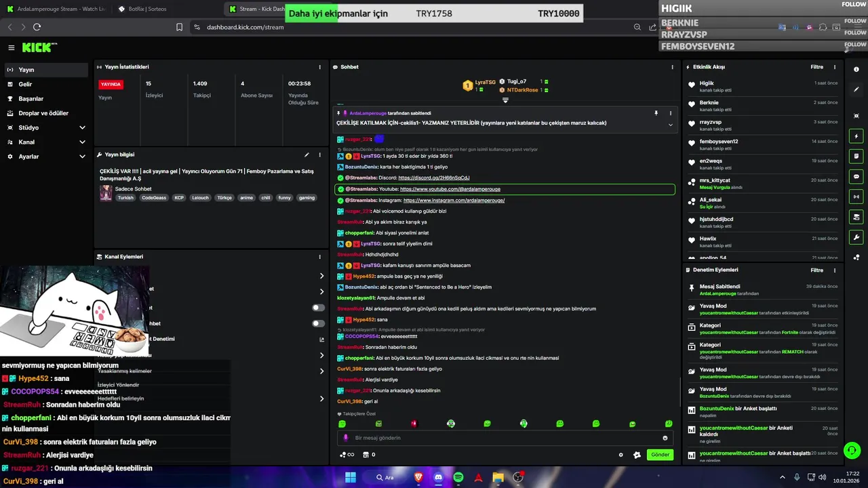The width and height of the screenshot is (868, 488).
Task: Open the Brave browser from the taskbar
Action: click(418, 477)
